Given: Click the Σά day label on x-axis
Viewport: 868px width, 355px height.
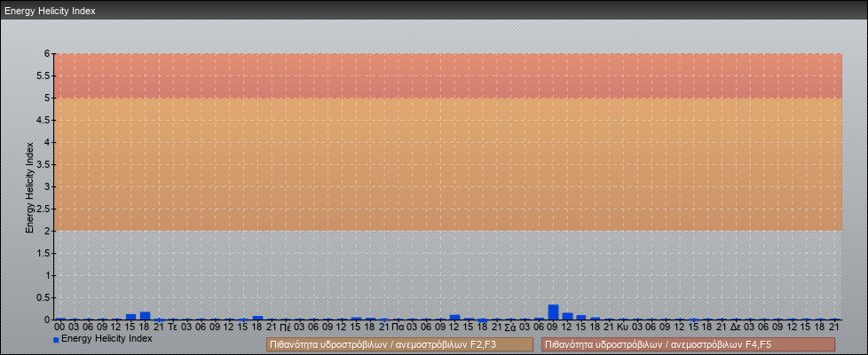Looking at the screenshot, I should [x=510, y=327].
